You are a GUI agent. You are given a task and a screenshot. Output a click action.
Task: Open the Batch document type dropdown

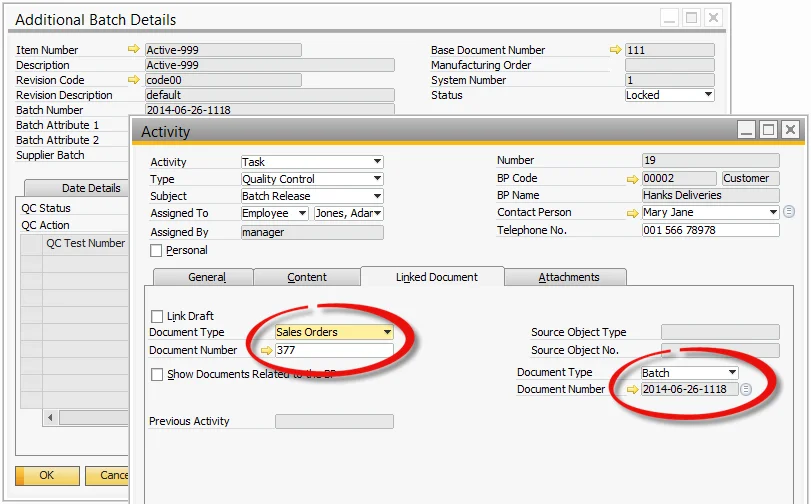732,372
